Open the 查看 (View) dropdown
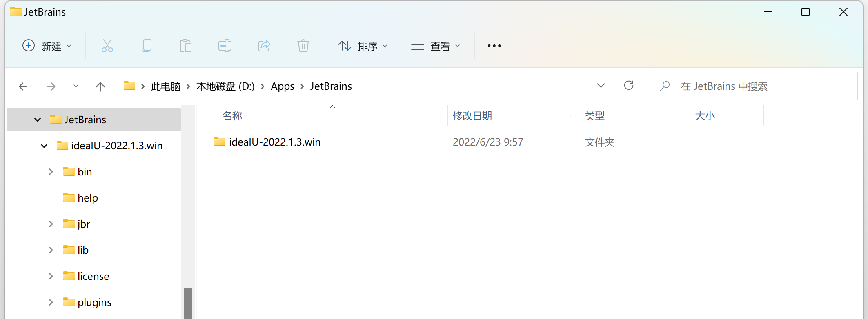This screenshot has height=319, width=868. (435, 46)
